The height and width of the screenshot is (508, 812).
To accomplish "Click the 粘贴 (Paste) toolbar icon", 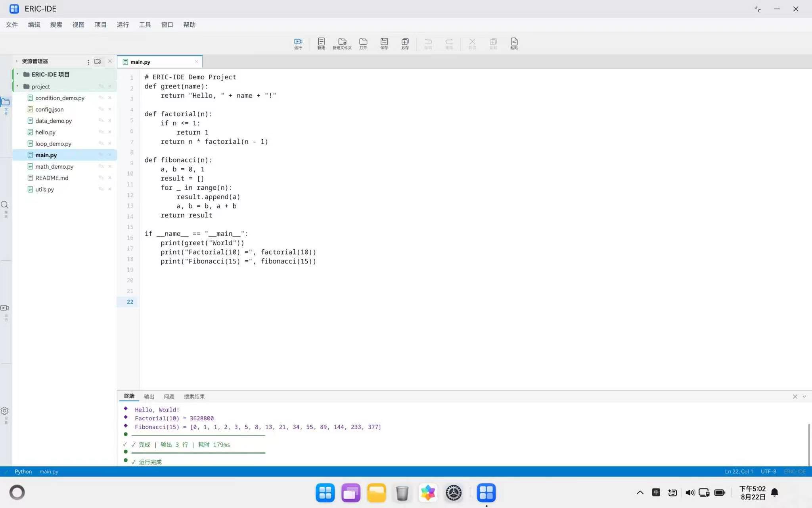I will click(514, 43).
